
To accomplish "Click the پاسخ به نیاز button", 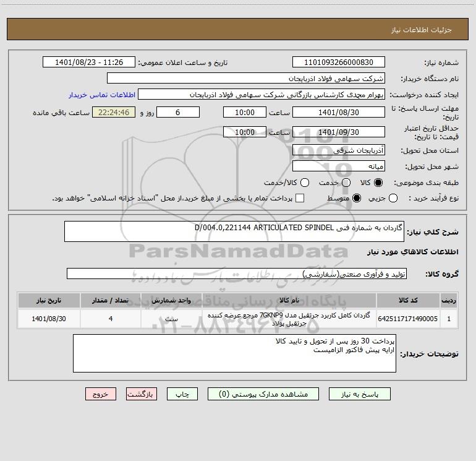I will 360,394.
